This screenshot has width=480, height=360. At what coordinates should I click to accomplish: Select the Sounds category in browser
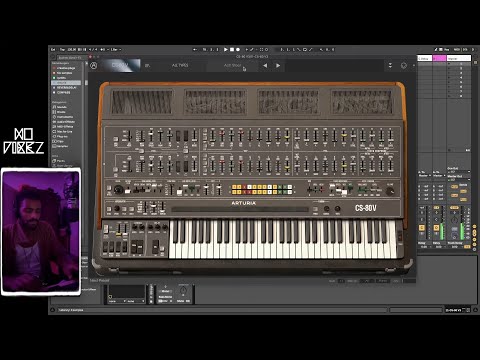pos(60,107)
